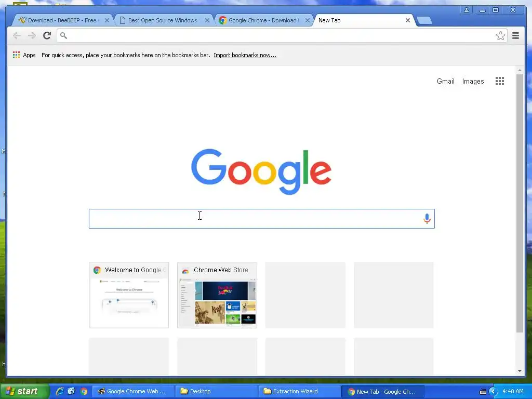Screen dimensions: 532x399
Task: Click the page scrollbar up arrow
Action: click(x=520, y=70)
